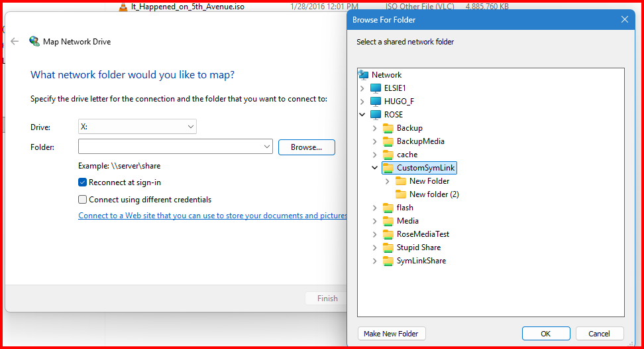Expand the flash share

click(x=374, y=208)
